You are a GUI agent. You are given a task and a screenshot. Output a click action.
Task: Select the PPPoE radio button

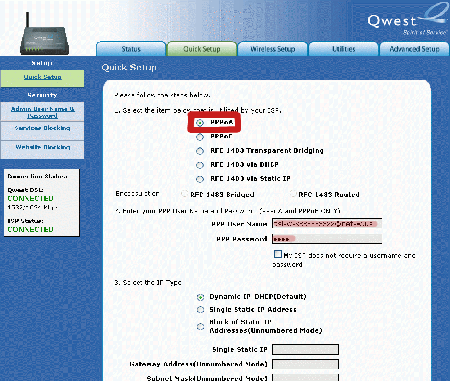click(200, 137)
